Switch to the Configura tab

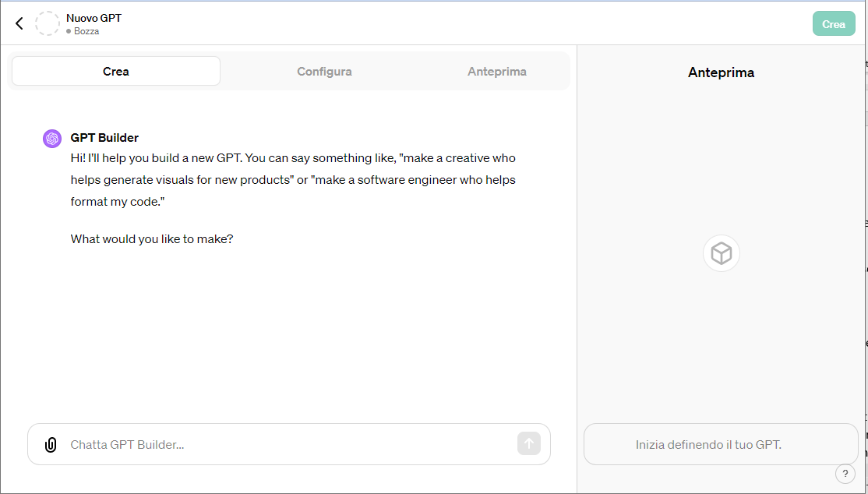point(324,72)
